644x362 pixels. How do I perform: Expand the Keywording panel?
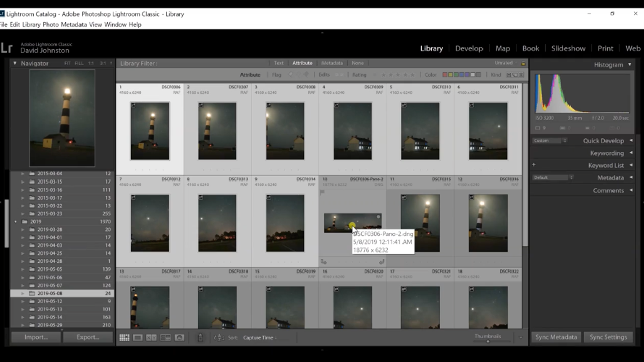pyautogui.click(x=631, y=153)
